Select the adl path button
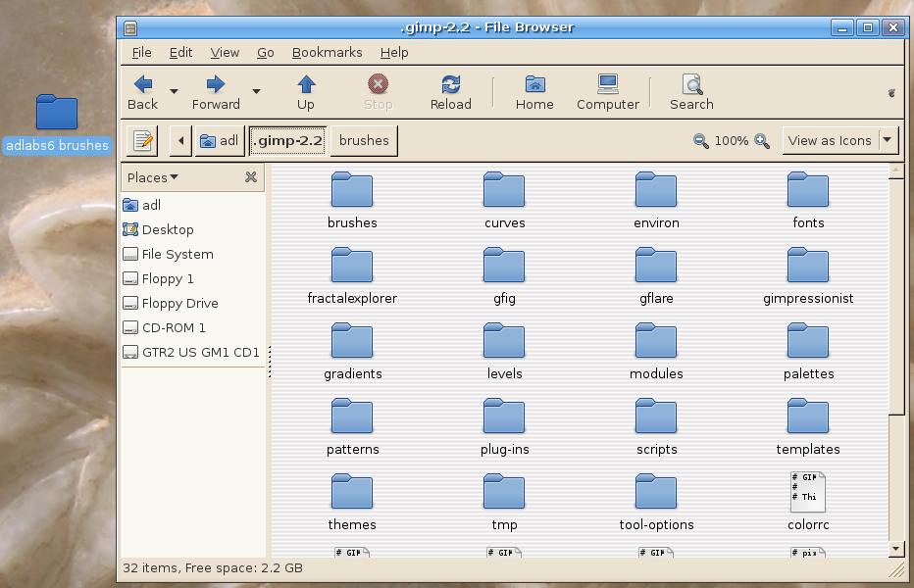 coord(219,141)
